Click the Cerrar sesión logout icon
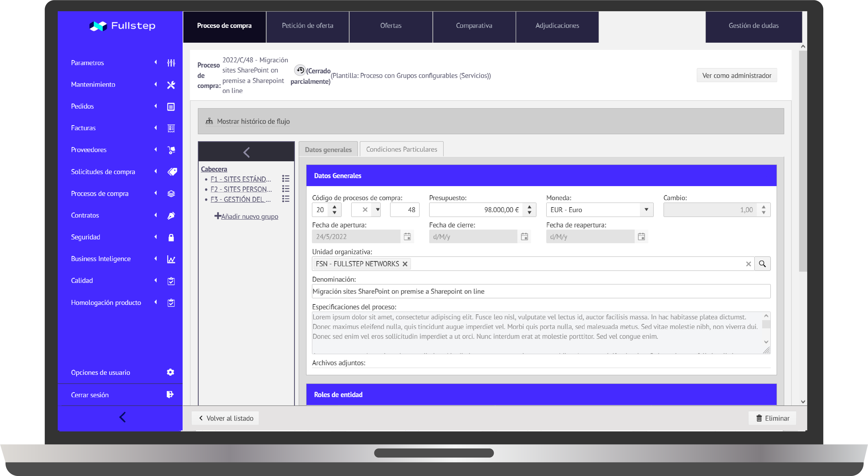The image size is (868, 476). click(170, 394)
